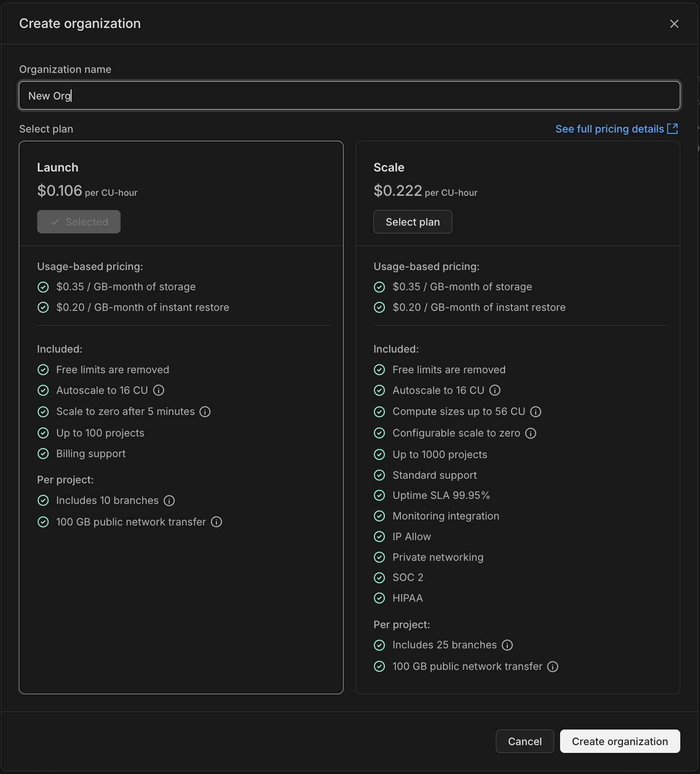Show info for Scale plan 100 GB network transfer
The image size is (700, 774).
(x=553, y=667)
